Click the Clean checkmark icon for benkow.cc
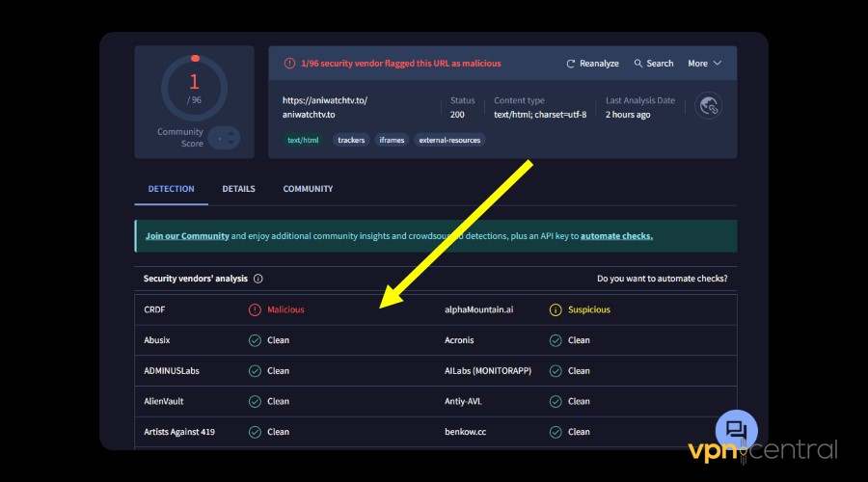Viewport: 868px width, 482px height. pos(556,432)
